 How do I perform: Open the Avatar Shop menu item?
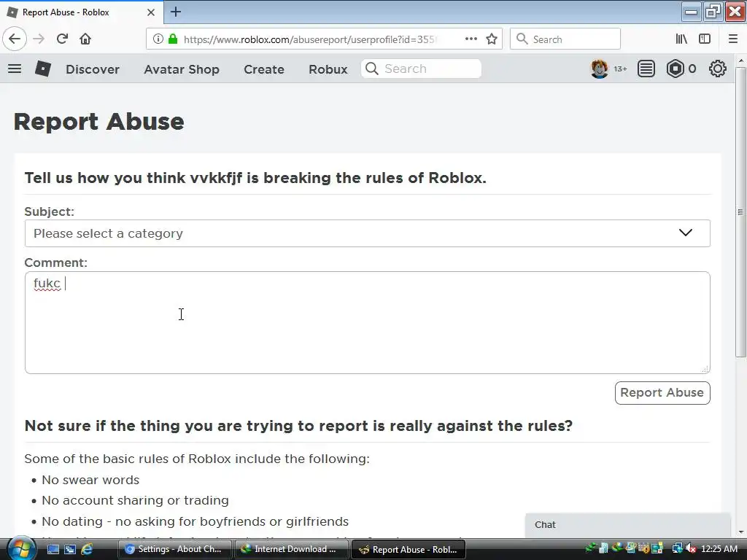tap(182, 69)
